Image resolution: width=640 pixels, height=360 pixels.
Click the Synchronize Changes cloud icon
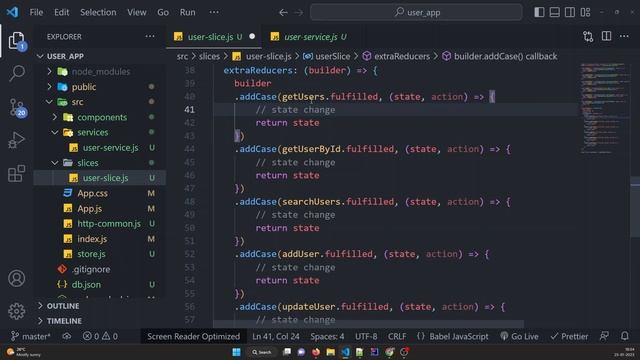pos(67,336)
